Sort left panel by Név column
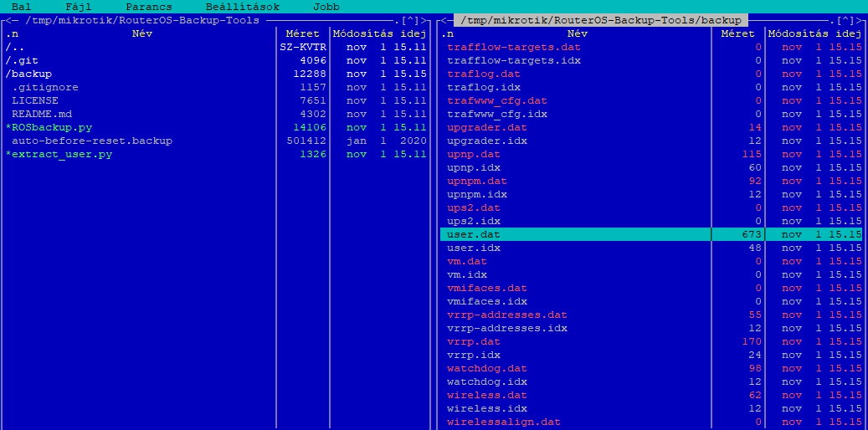Image resolution: width=868 pixels, height=430 pixels. (142, 33)
